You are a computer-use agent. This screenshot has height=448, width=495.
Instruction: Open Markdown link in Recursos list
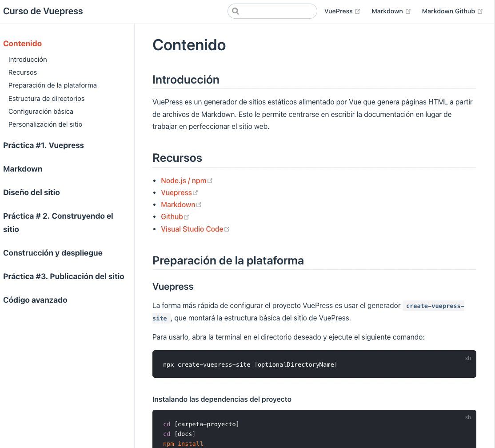click(178, 204)
